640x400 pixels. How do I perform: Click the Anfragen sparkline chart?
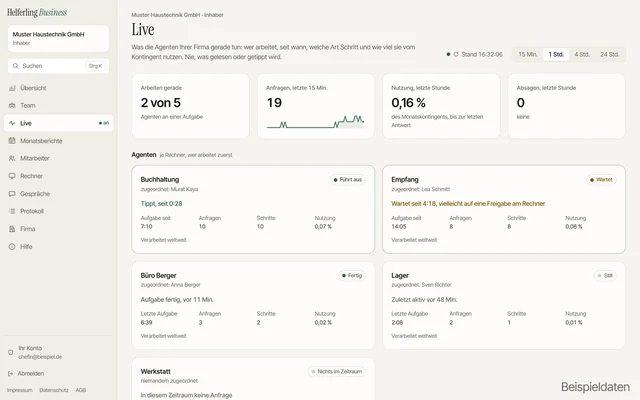(x=315, y=122)
